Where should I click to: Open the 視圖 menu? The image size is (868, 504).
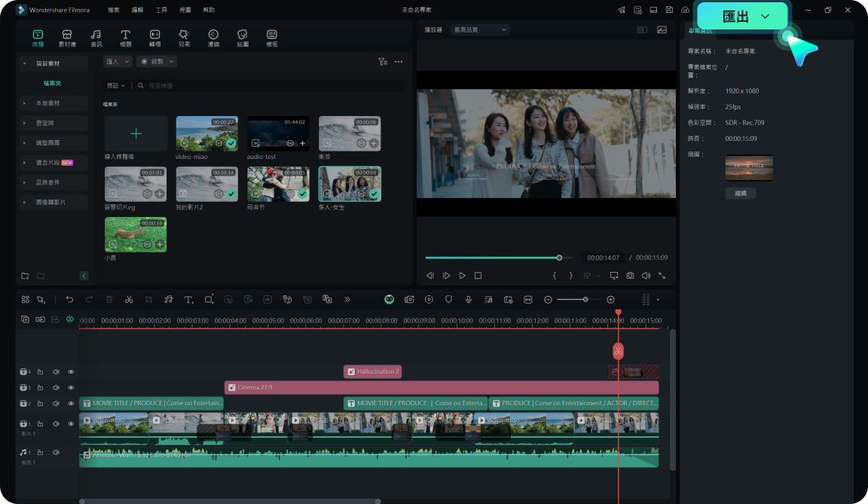click(x=185, y=10)
